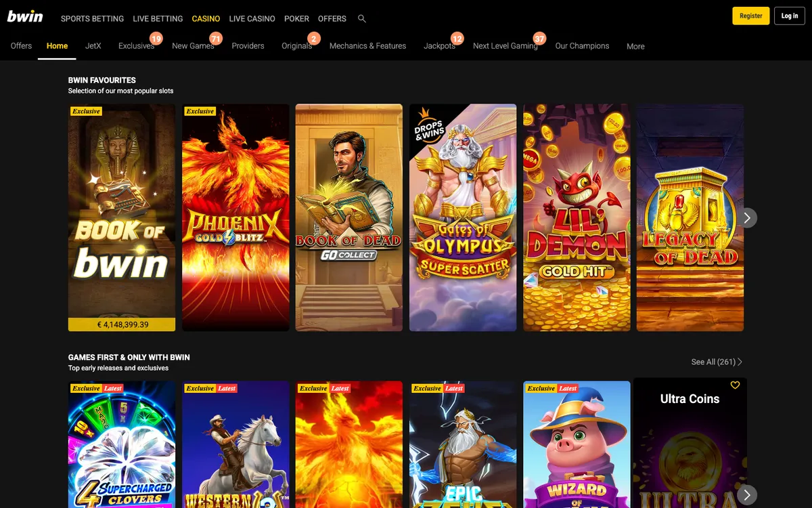Click GAMES FIRST & ONLY WITH BWIN heading
Screen dimensions: 812x508
129,357
